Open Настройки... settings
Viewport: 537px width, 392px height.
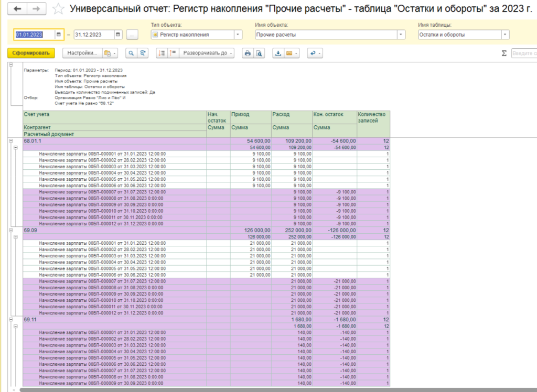pos(82,53)
